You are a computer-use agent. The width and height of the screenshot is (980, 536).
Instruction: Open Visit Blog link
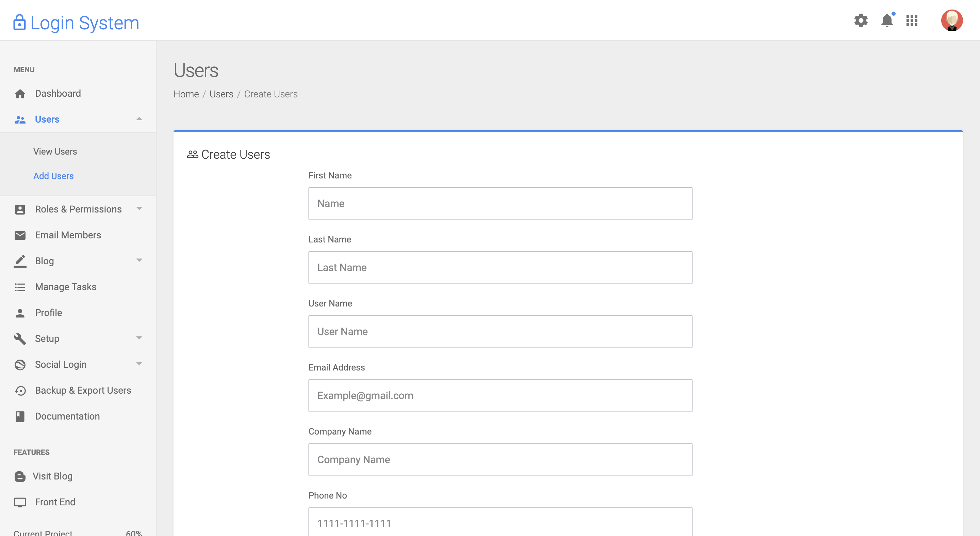tap(52, 476)
